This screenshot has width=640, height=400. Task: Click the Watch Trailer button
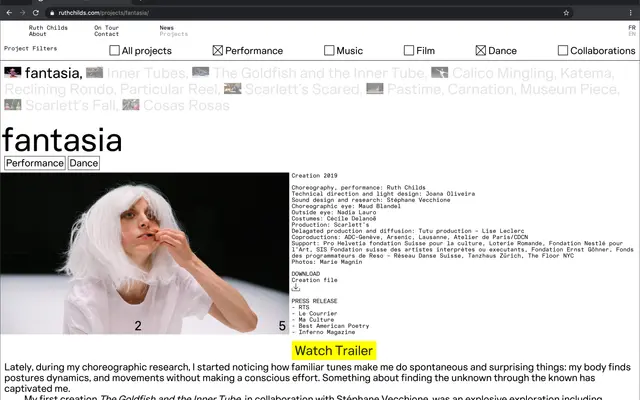click(333, 351)
